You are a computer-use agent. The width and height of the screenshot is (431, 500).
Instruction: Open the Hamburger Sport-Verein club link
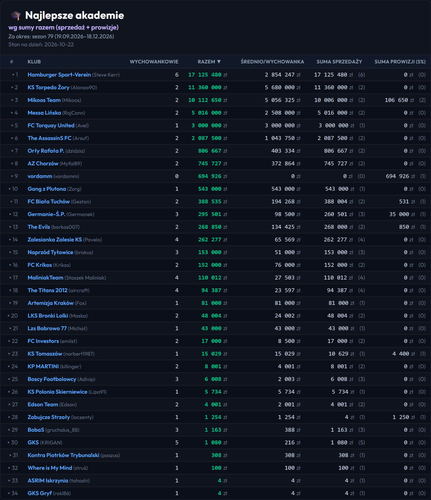click(59, 75)
